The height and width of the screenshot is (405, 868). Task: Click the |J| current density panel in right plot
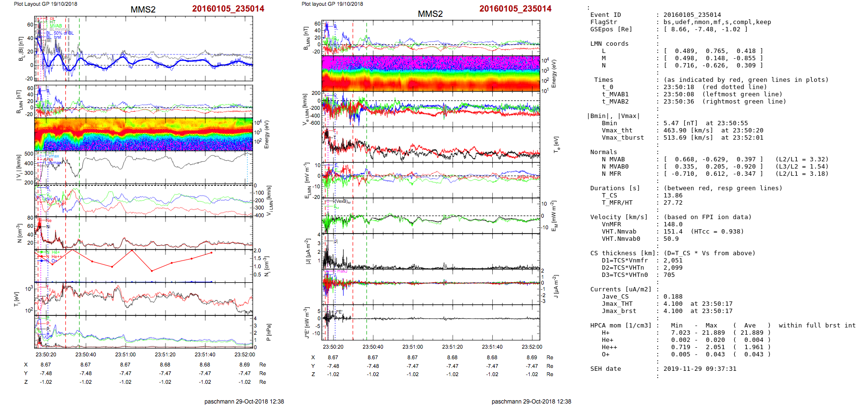pos(431,251)
